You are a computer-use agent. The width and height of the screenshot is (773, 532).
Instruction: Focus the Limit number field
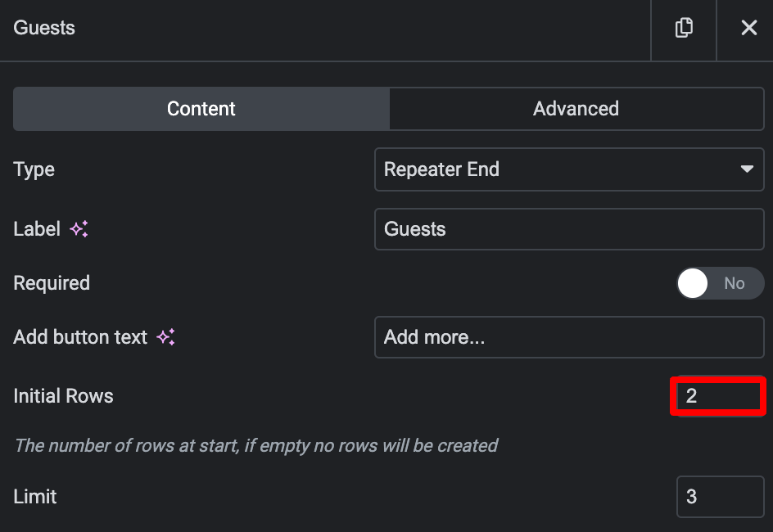pyautogui.click(x=721, y=497)
